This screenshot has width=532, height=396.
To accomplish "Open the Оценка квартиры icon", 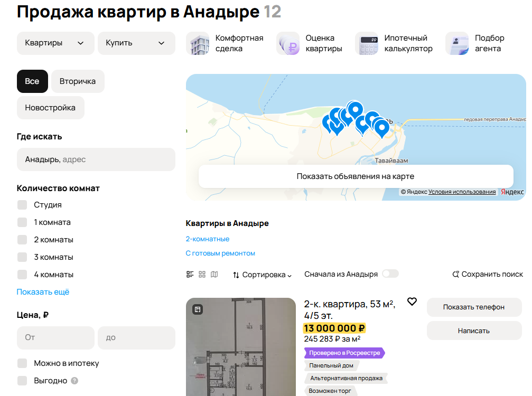I will 287,43.
